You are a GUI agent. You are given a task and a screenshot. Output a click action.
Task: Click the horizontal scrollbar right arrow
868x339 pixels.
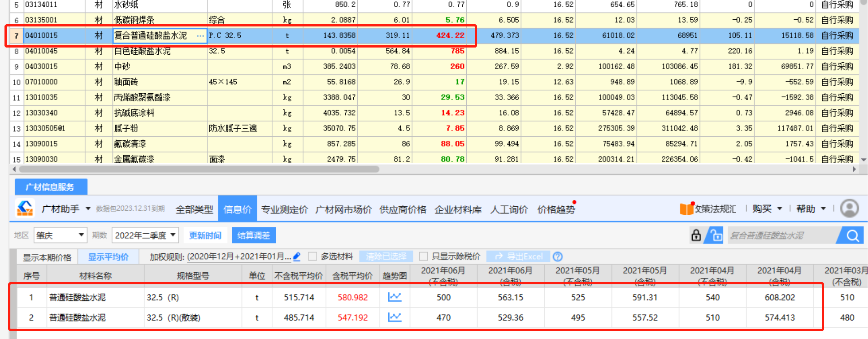(x=854, y=169)
